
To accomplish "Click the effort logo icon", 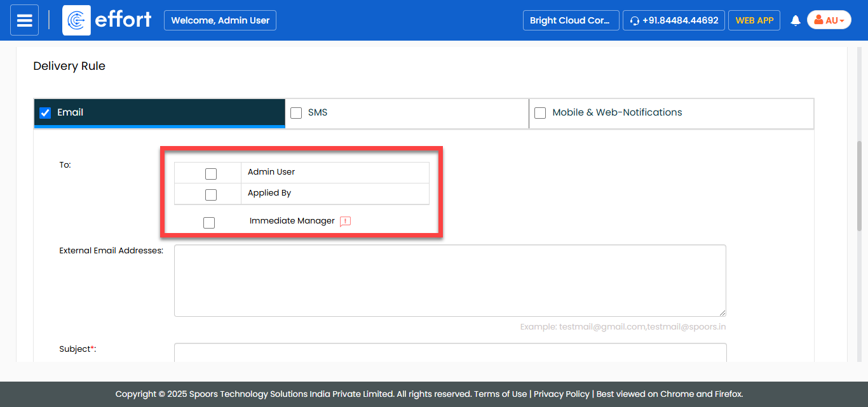I will tap(76, 20).
